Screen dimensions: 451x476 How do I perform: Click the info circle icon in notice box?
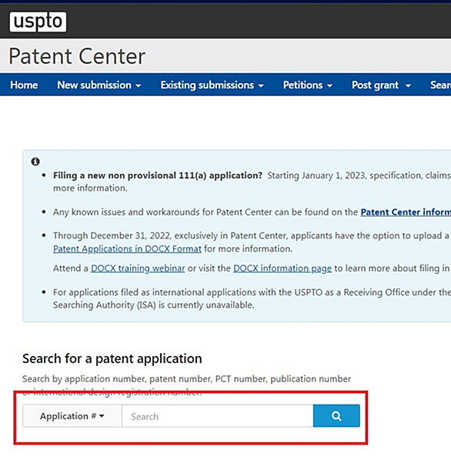coord(35,161)
